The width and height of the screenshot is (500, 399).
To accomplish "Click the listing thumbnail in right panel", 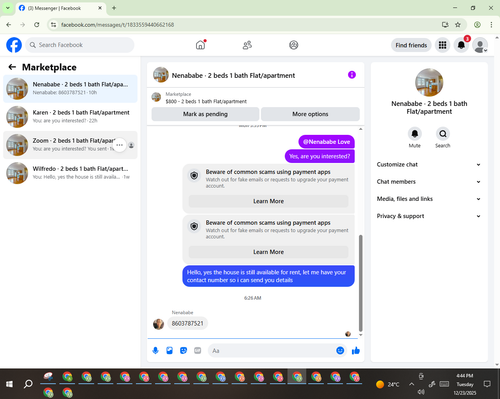I will [x=429, y=82].
